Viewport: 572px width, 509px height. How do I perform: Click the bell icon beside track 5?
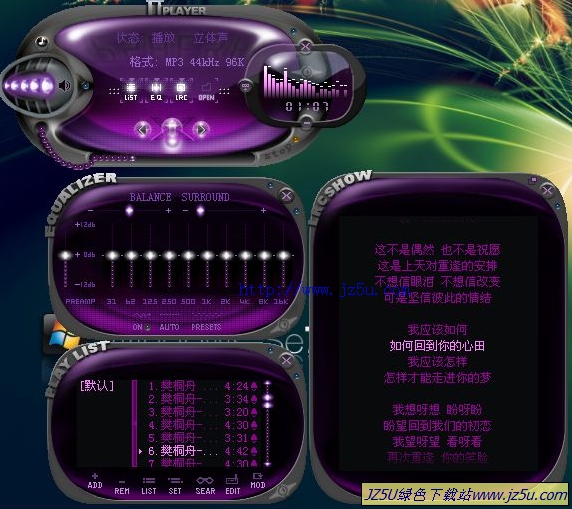pos(254,438)
